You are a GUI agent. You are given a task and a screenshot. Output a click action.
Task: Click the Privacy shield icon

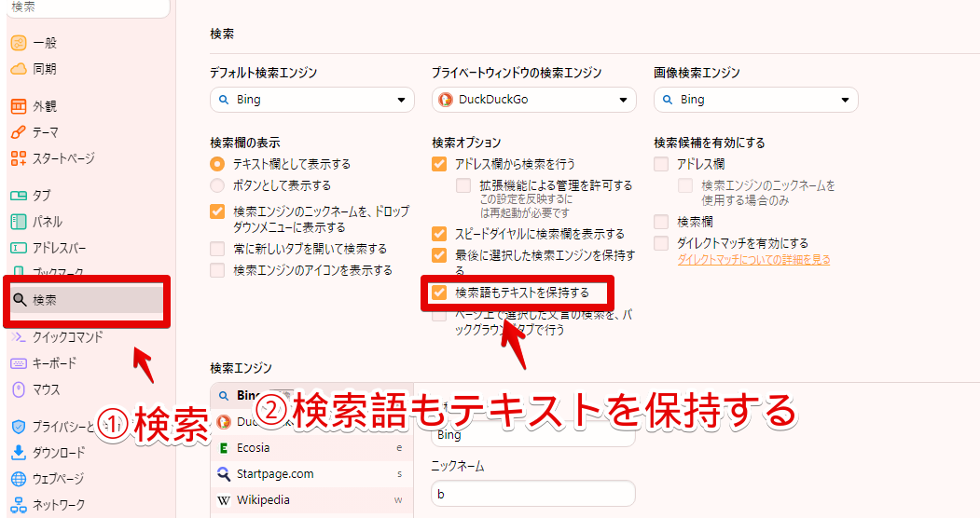coord(19,427)
